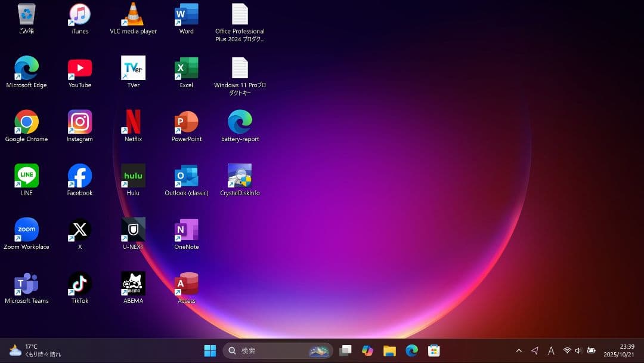Select the ABEMA desktop icon
Screen dimensions: 644x363
pyautogui.click(x=133, y=284)
